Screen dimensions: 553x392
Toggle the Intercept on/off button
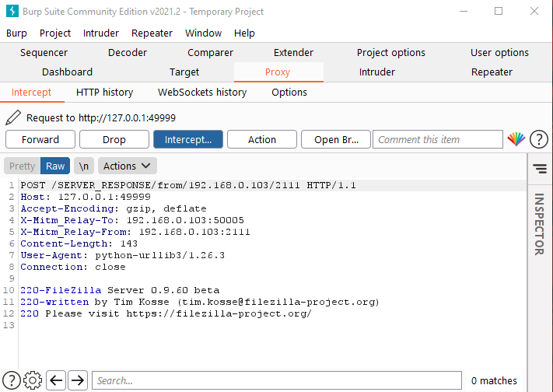[x=188, y=139]
